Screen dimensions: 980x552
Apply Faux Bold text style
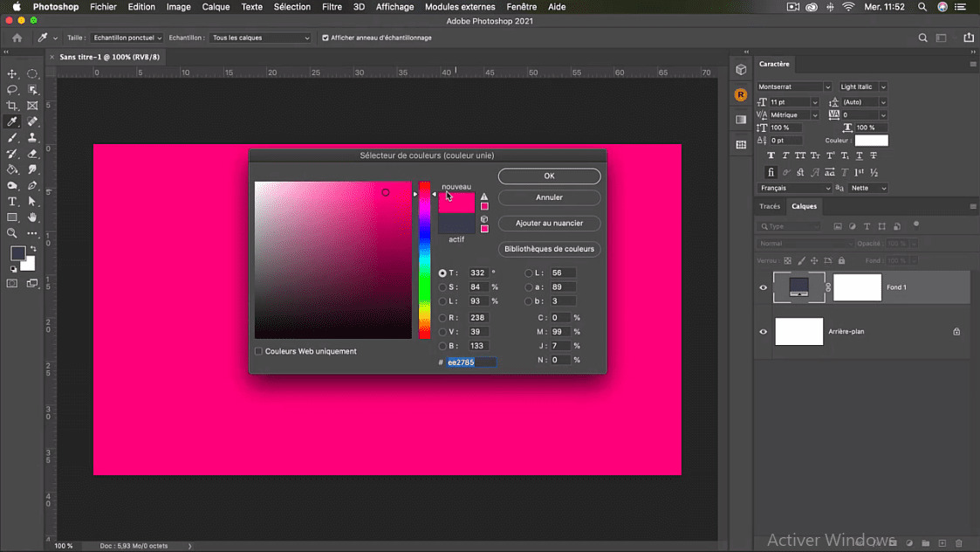(x=771, y=155)
